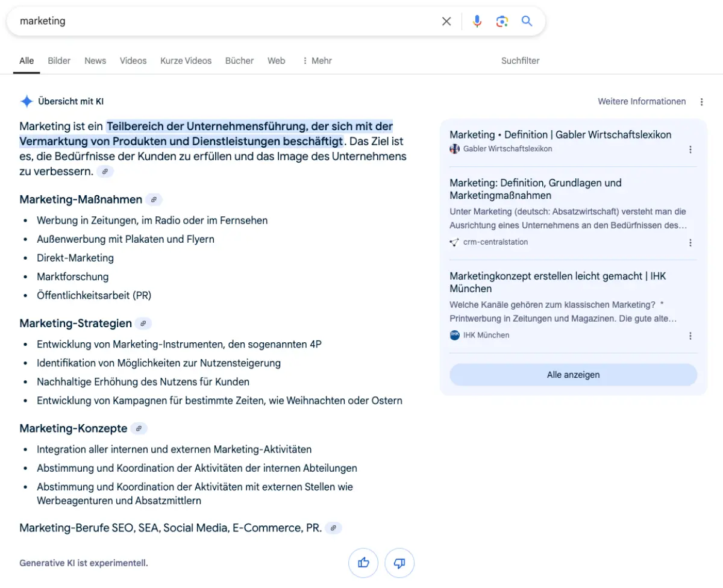Switch to the News tab
This screenshot has width=723, height=588.
[95, 61]
